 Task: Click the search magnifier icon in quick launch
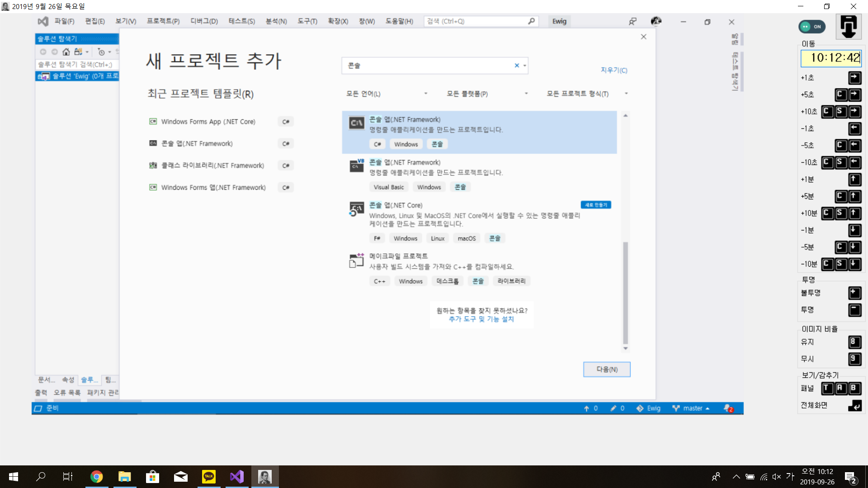click(531, 21)
